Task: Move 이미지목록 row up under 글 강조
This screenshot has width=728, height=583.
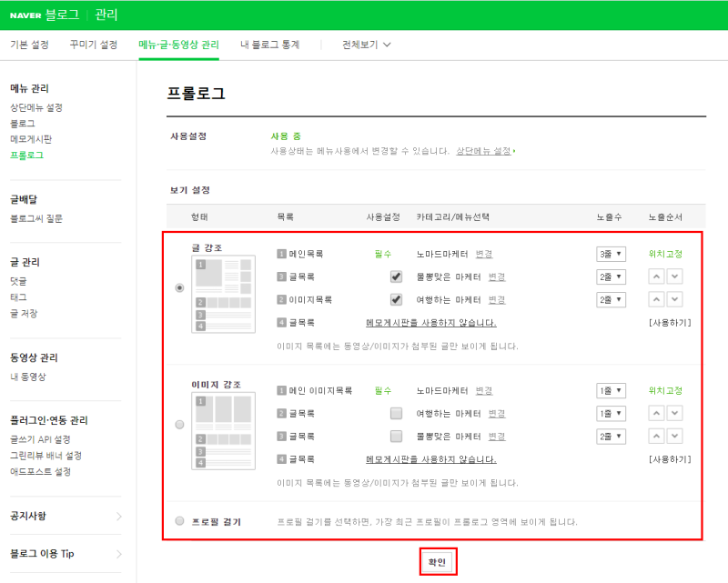Action: (656, 299)
